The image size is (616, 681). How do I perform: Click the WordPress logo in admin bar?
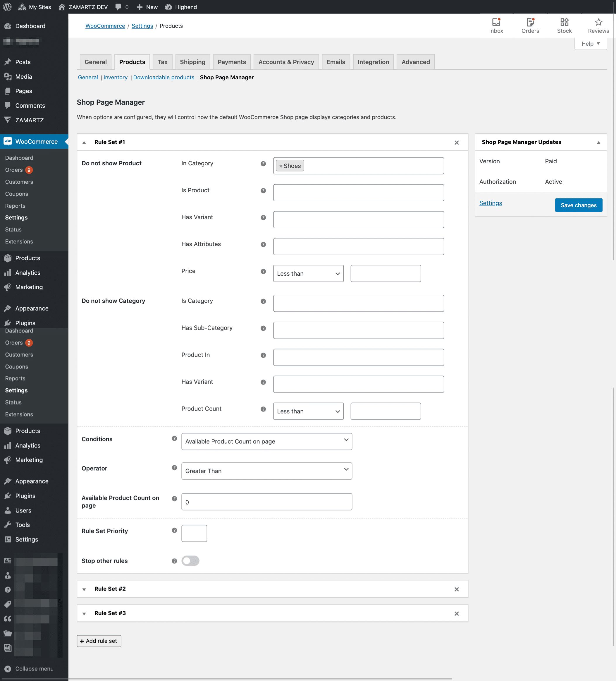coord(7,7)
